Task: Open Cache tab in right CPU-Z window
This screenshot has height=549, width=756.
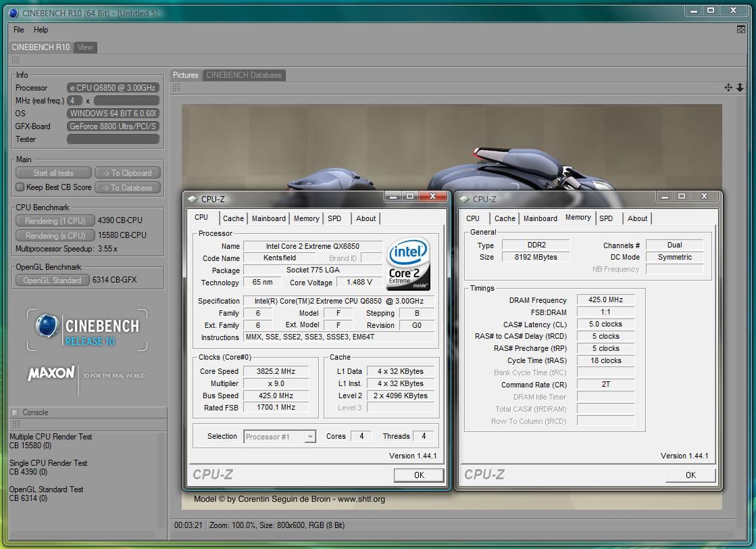Action: point(505,218)
